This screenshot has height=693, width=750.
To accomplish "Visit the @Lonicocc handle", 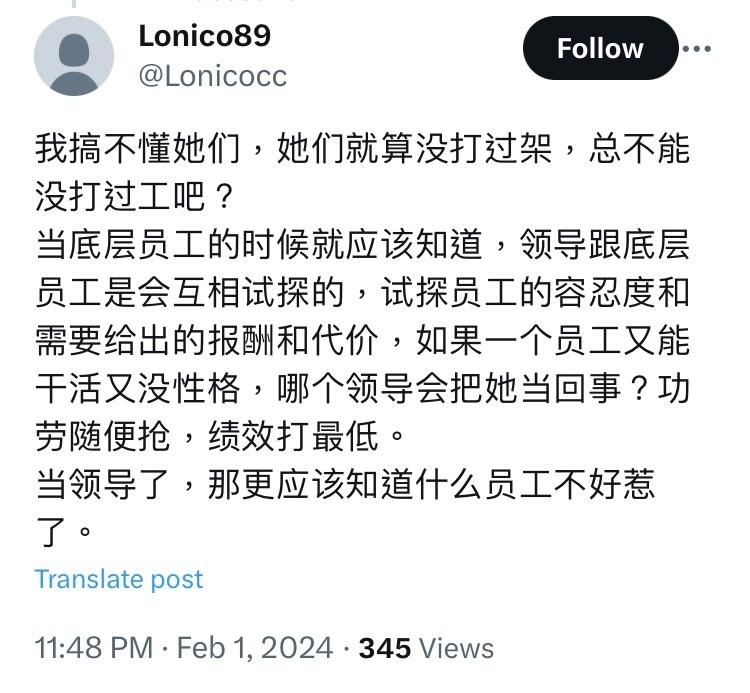I will pos(212,76).
